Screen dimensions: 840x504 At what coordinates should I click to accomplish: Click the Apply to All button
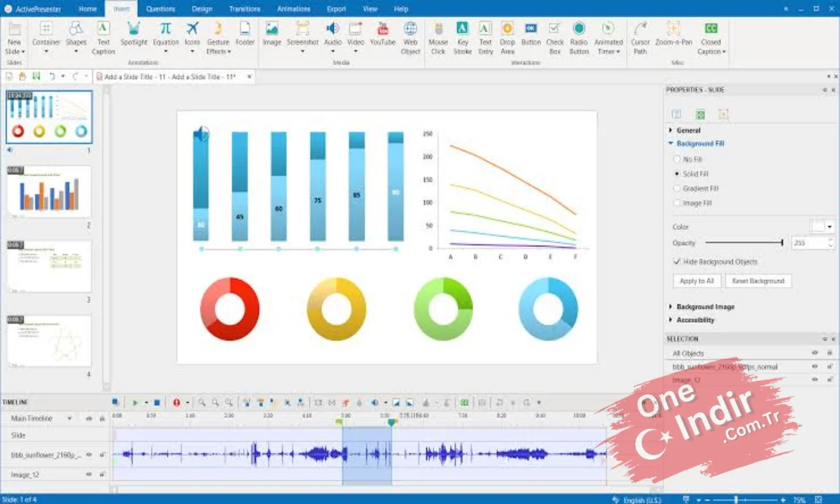coord(696,281)
